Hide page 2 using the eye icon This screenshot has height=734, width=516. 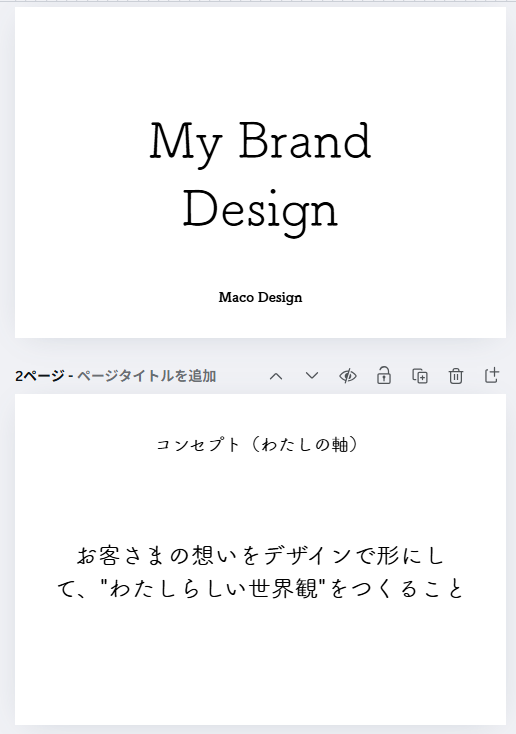tap(348, 376)
